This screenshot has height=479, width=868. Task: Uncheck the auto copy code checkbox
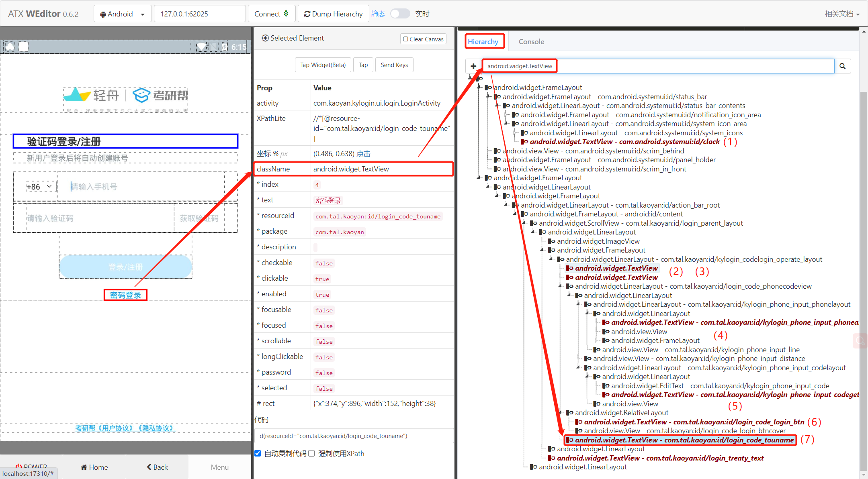pyautogui.click(x=258, y=453)
